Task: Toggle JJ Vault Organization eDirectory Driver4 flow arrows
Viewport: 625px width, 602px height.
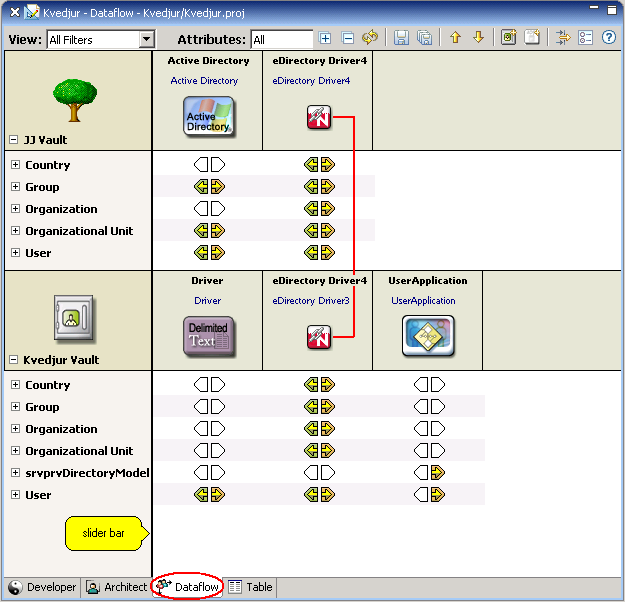Action: tap(319, 209)
